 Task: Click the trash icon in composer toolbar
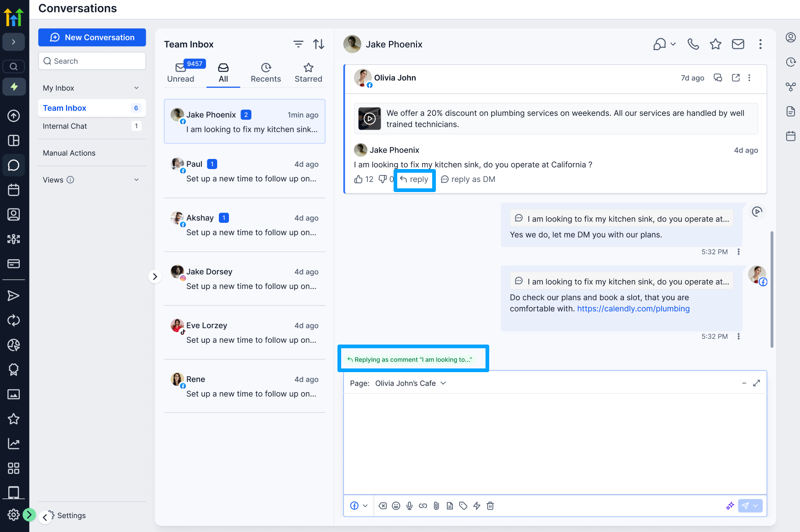pos(490,506)
